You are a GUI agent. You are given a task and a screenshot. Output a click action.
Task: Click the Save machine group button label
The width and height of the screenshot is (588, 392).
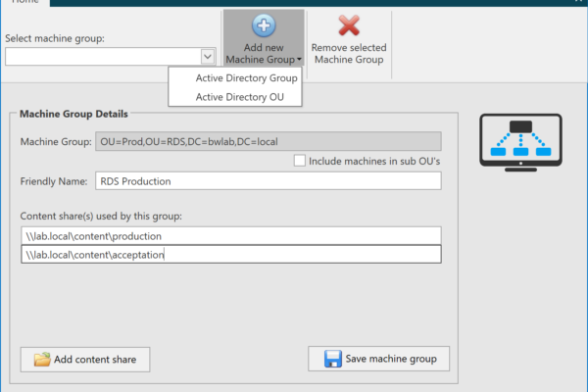391,359
